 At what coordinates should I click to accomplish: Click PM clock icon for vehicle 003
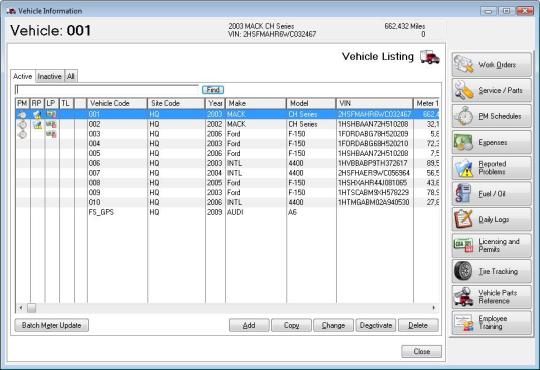(22, 134)
